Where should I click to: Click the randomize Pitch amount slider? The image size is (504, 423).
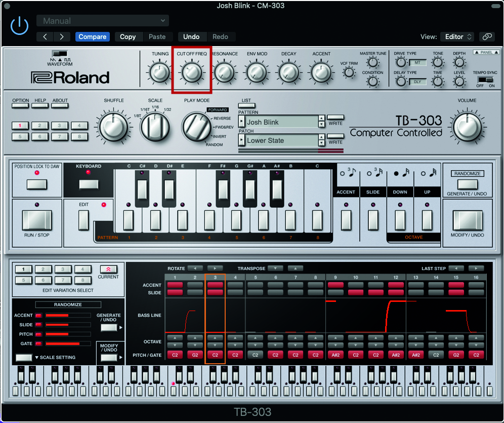tap(68, 334)
